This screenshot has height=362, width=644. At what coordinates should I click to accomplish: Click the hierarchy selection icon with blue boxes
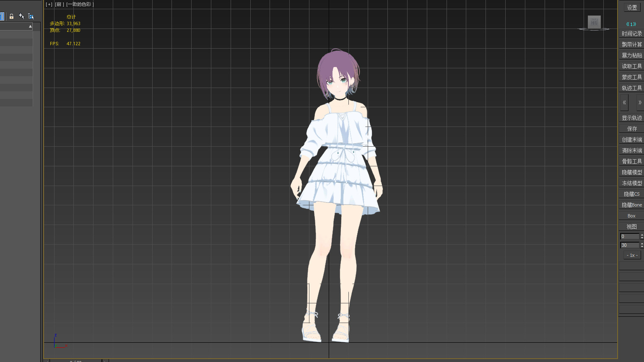click(31, 16)
